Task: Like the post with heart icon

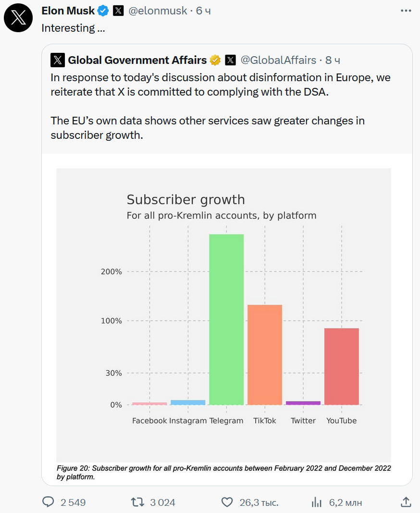Action: 227,502
